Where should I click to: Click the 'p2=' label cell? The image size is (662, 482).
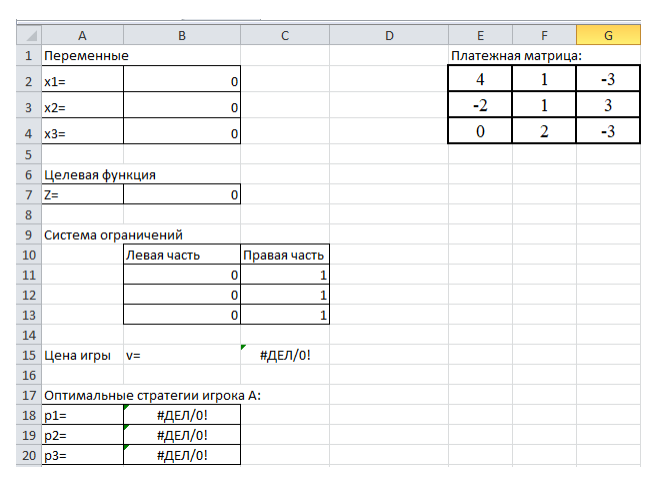(x=83, y=435)
